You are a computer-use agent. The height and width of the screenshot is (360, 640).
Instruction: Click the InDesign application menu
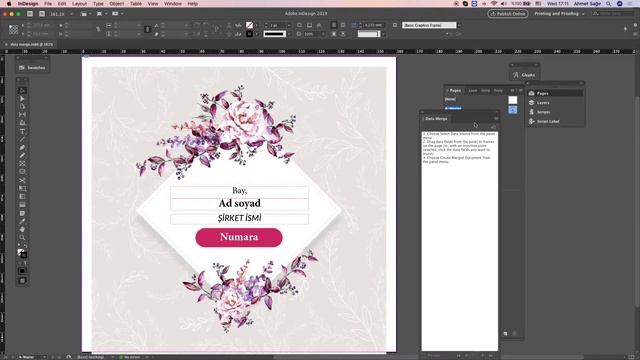[x=28, y=4]
